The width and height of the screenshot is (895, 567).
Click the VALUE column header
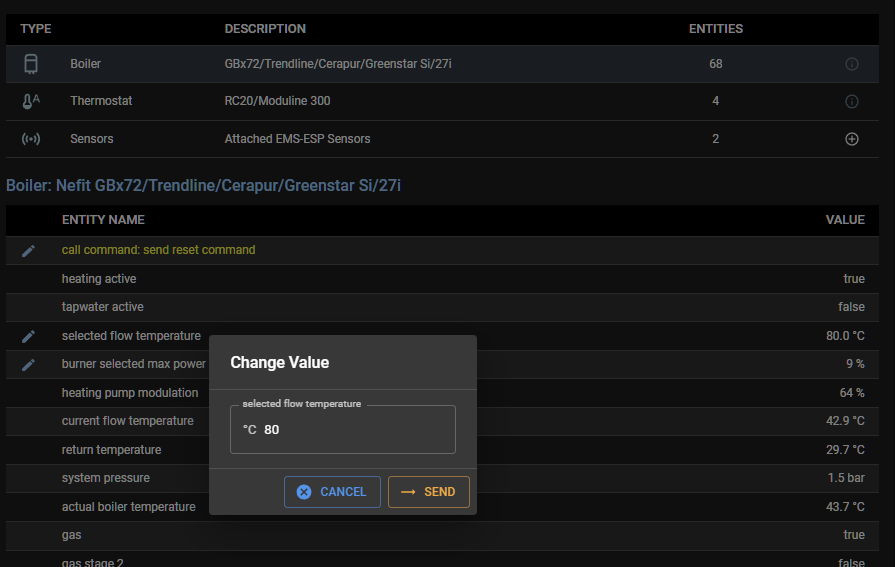pyautogui.click(x=844, y=220)
